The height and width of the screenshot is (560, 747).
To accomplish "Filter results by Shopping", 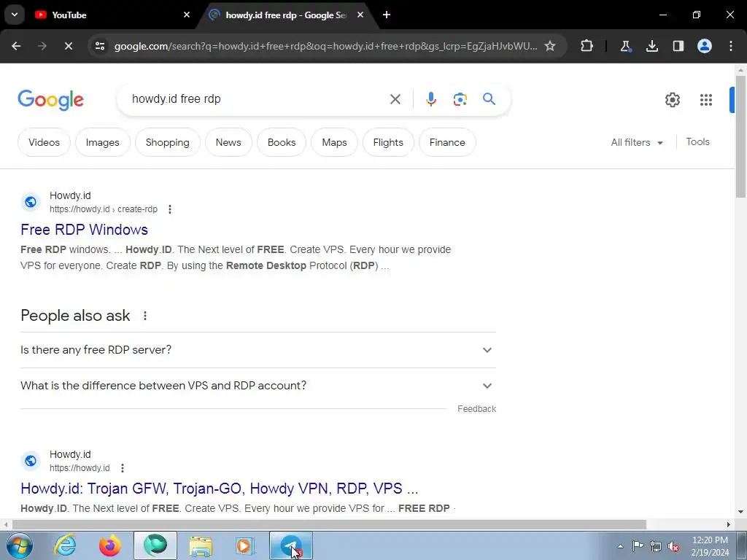I will coord(167,142).
